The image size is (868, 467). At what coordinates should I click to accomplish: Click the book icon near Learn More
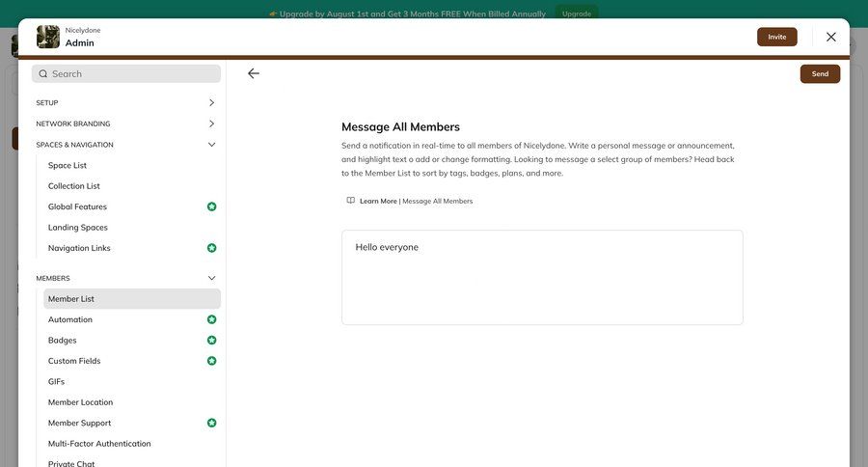(x=350, y=201)
